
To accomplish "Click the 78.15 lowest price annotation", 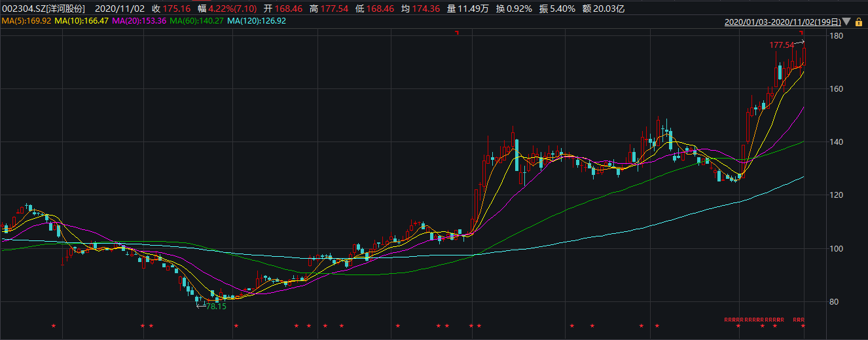I will pyautogui.click(x=215, y=306).
